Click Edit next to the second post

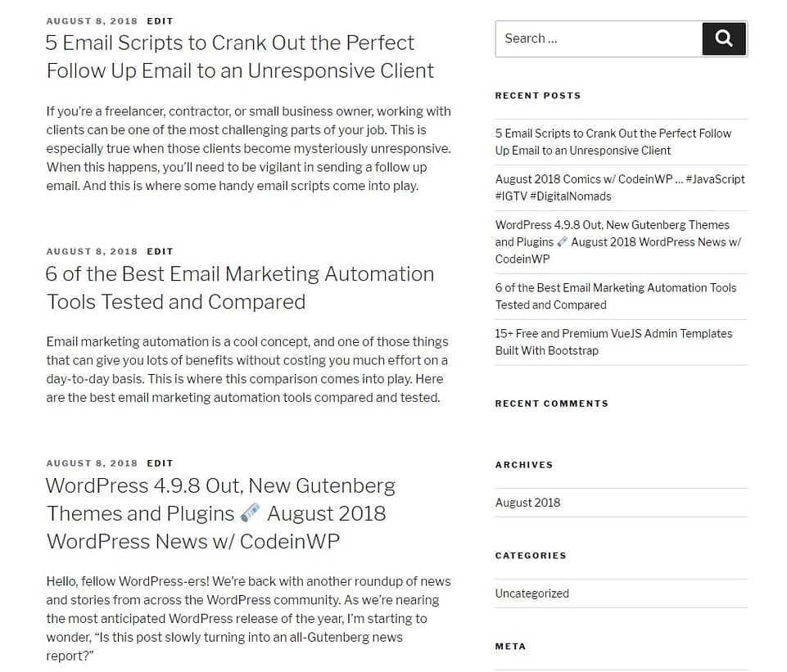(x=160, y=251)
